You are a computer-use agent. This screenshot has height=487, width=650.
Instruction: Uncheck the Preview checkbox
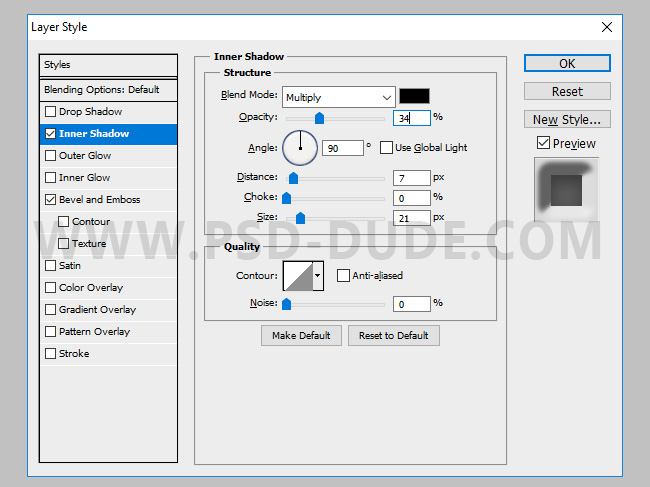(x=543, y=143)
